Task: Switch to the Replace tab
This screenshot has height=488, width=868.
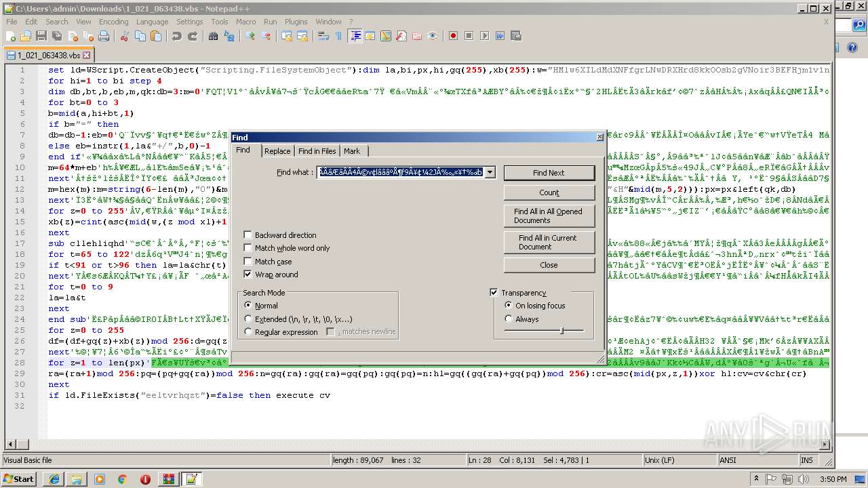Action: click(277, 151)
